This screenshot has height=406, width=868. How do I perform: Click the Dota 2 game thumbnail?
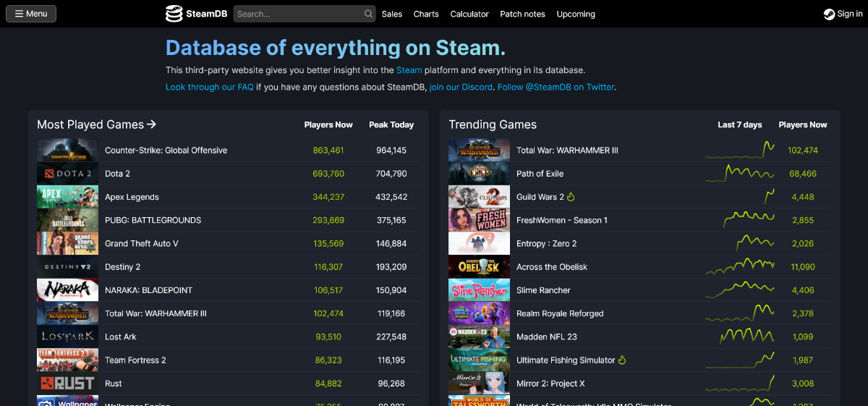click(x=67, y=174)
